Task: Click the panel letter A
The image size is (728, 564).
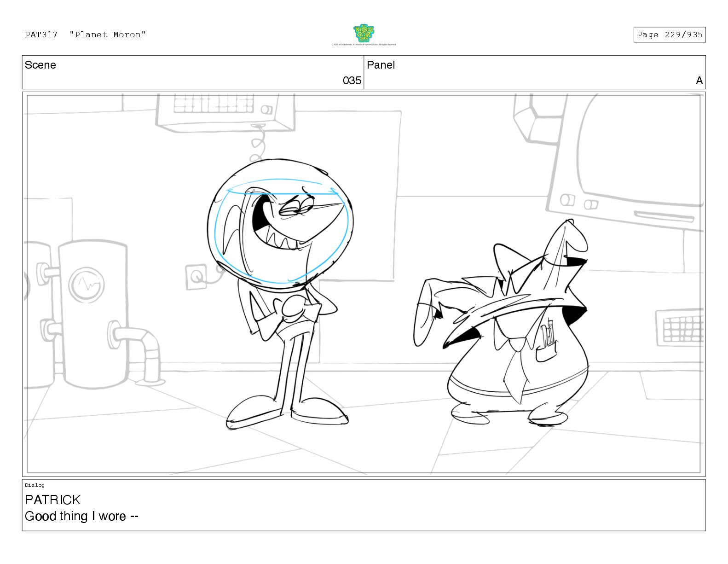Action: (x=699, y=81)
